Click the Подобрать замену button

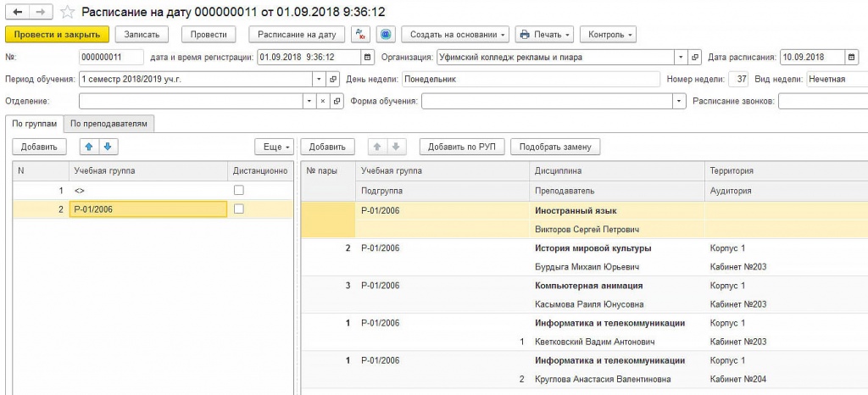[x=555, y=147]
